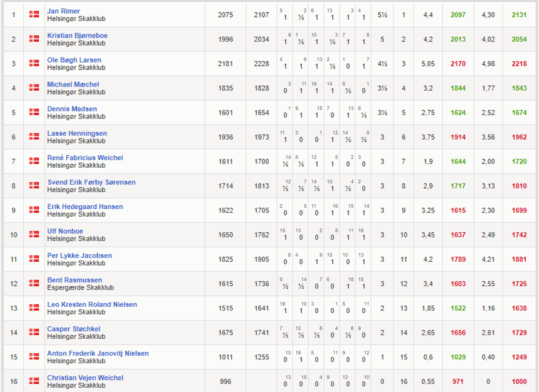Open the Leo Kresten Roland Nielsen link
Screen dimensions: 539x392
(x=92, y=304)
